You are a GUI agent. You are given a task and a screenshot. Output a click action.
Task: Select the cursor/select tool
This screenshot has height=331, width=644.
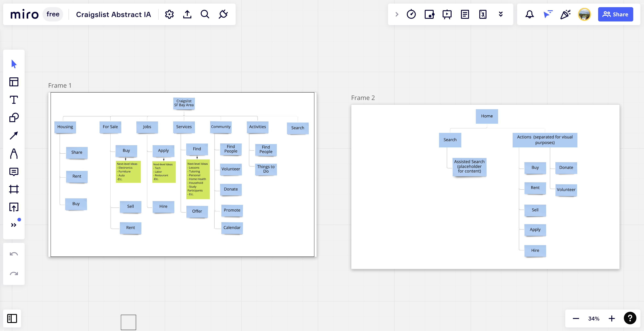(x=14, y=64)
